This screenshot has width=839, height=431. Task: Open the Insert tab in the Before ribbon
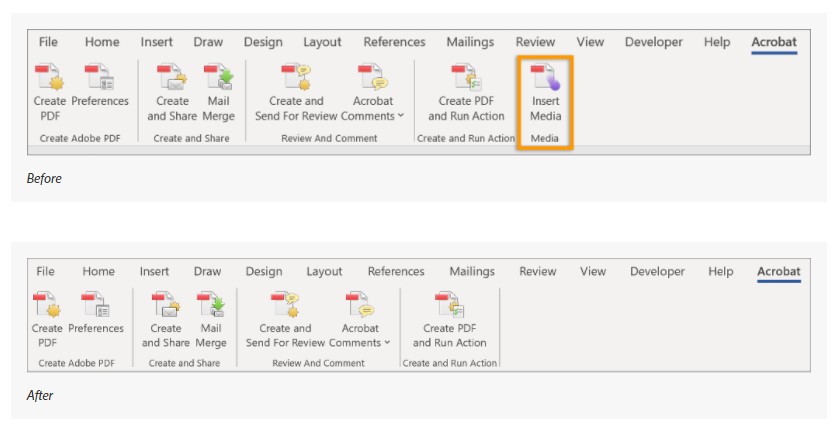(156, 42)
